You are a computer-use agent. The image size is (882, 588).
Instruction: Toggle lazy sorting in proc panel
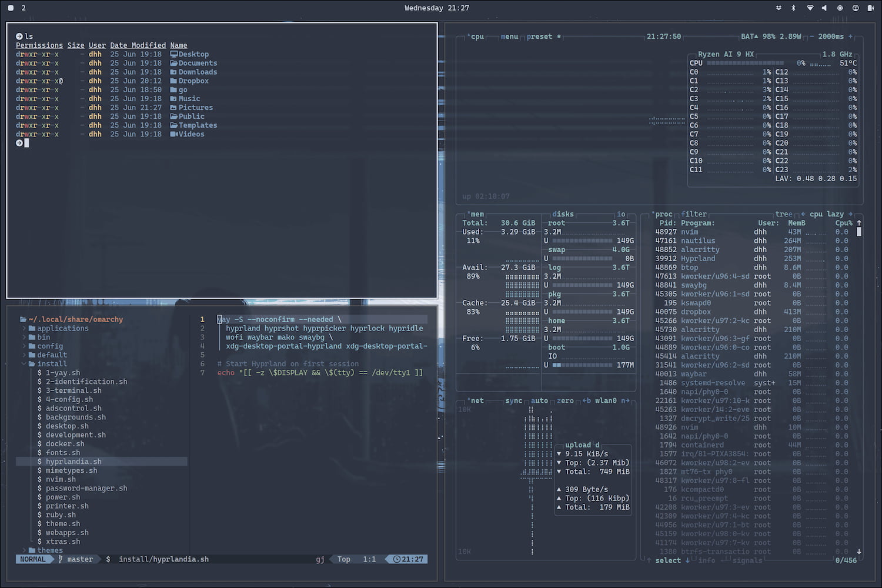[x=835, y=214]
